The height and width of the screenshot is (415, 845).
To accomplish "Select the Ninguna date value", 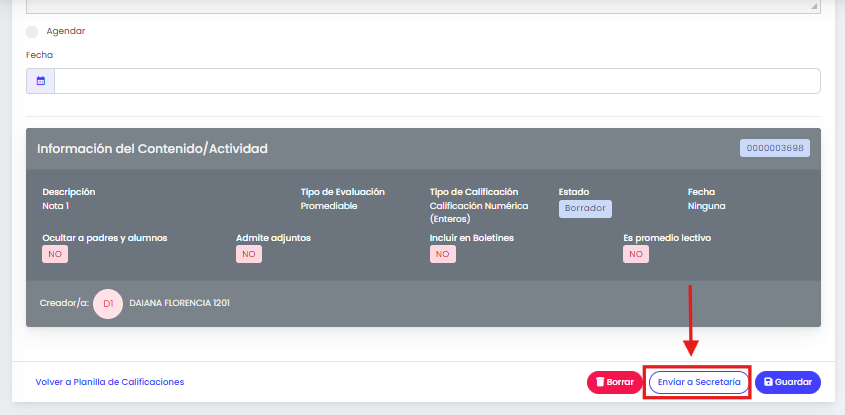I will tap(707, 206).
